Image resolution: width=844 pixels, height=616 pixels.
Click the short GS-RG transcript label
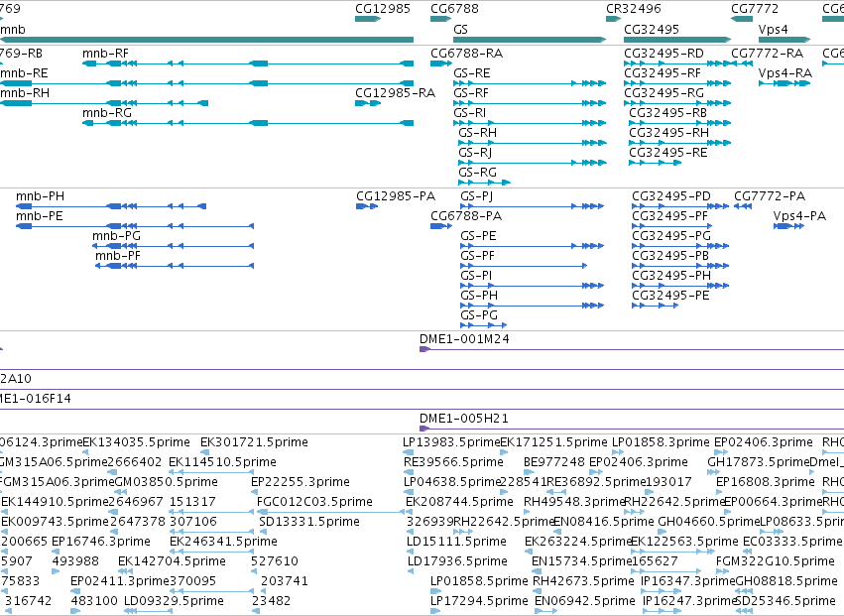pos(477,173)
